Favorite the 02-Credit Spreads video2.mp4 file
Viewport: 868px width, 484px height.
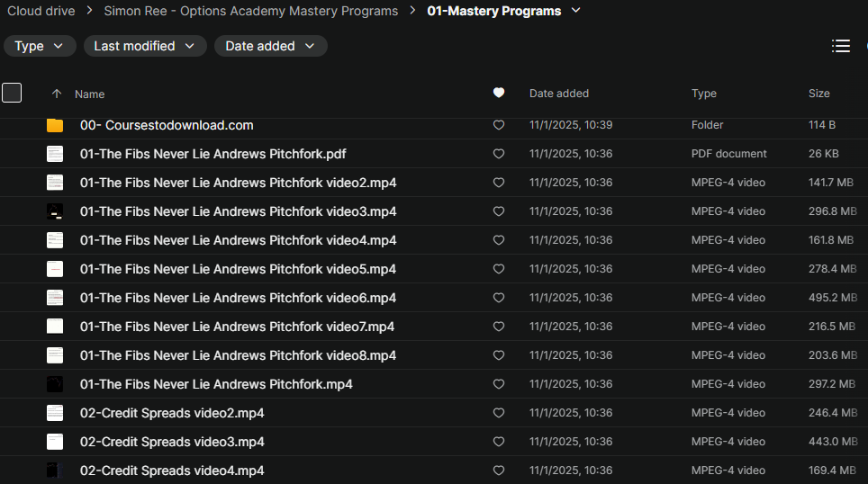(499, 413)
